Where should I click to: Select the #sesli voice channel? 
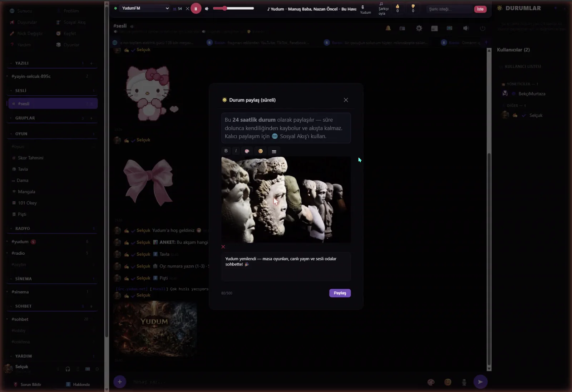pos(53,104)
